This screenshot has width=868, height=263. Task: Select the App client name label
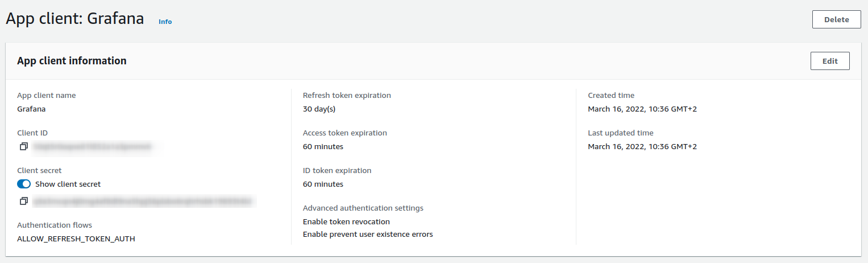pyautogui.click(x=47, y=95)
